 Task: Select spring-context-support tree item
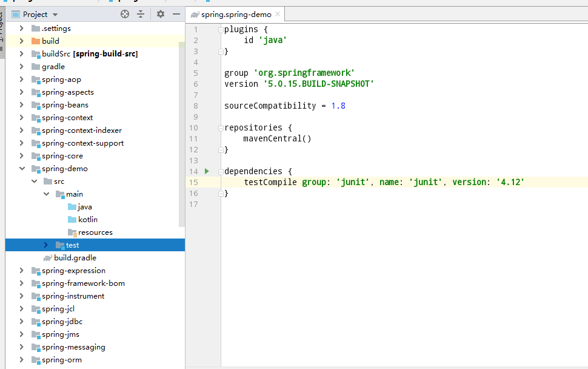(83, 143)
